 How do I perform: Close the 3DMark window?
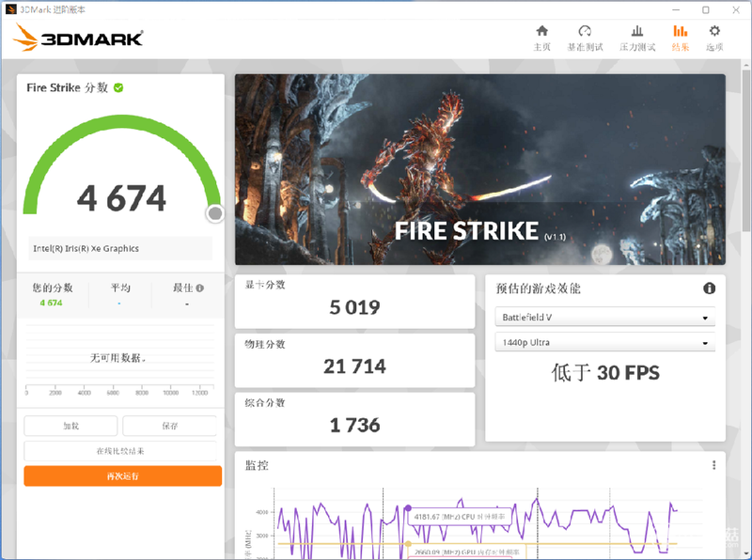736,9
